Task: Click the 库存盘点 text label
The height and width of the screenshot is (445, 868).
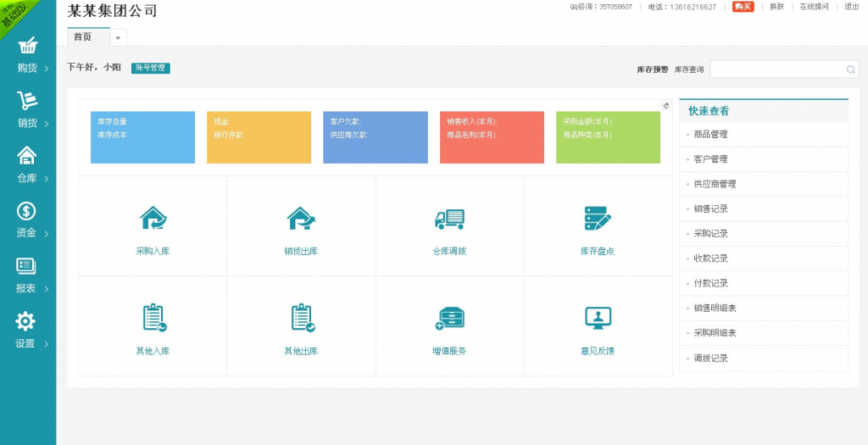Action: (598, 251)
